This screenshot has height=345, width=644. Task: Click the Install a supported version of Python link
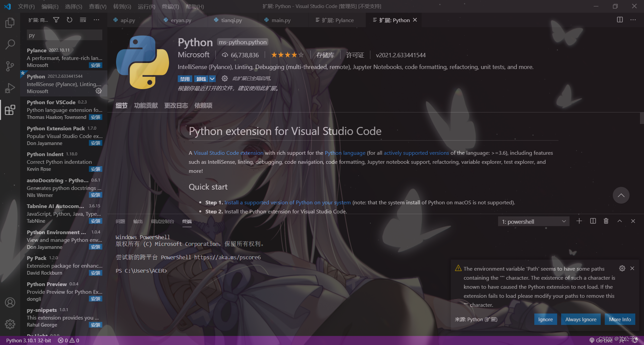click(x=287, y=202)
